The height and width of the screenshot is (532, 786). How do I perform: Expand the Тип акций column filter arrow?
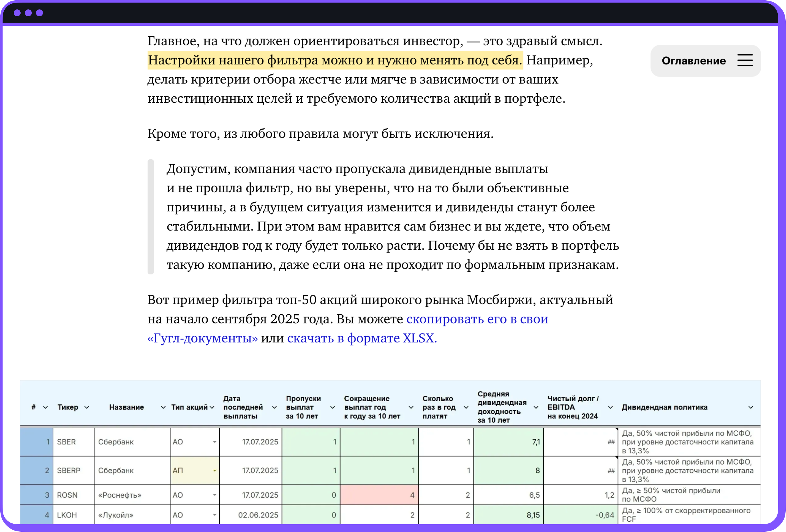[212, 408]
